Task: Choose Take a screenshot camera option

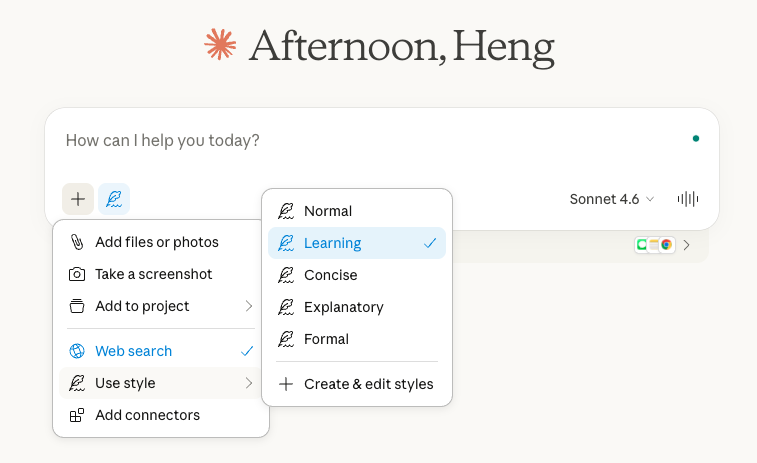Action: (153, 274)
